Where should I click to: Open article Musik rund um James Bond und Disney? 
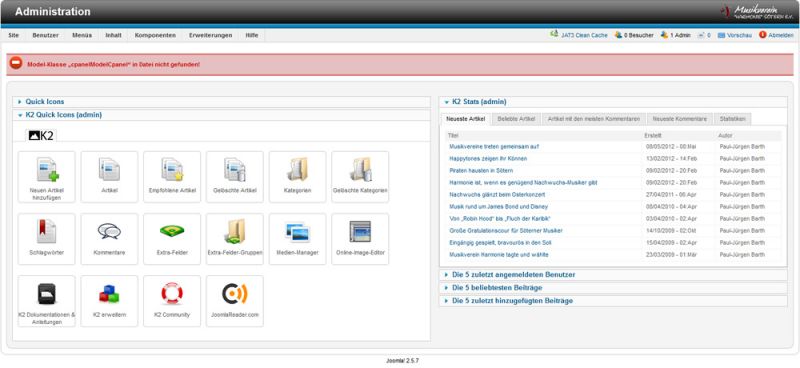click(498, 207)
